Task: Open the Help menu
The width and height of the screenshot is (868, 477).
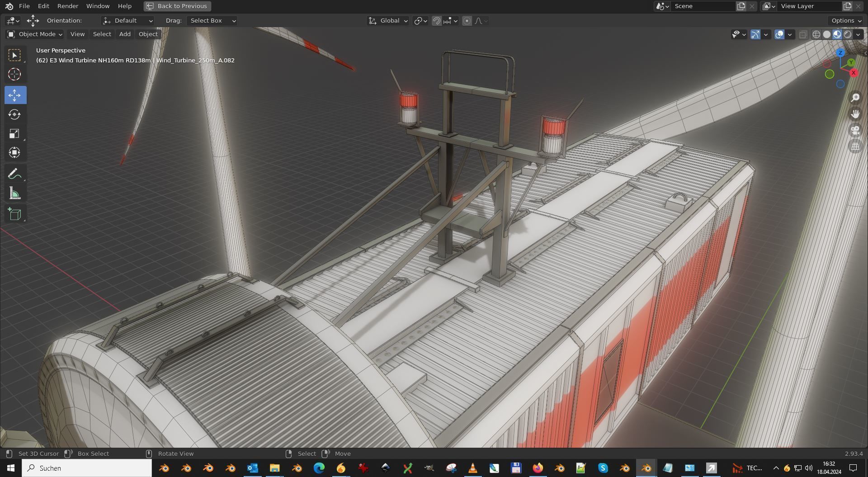Action: (125, 6)
